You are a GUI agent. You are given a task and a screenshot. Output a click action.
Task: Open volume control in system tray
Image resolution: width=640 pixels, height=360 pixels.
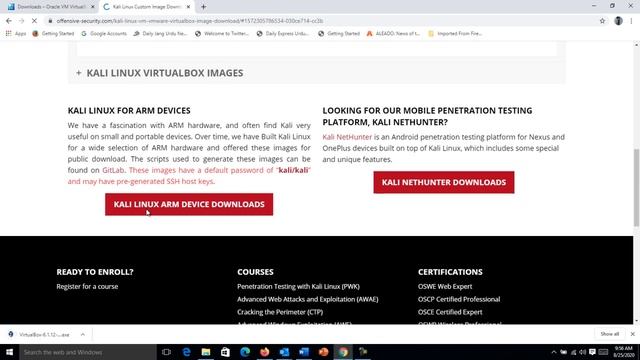click(582, 352)
